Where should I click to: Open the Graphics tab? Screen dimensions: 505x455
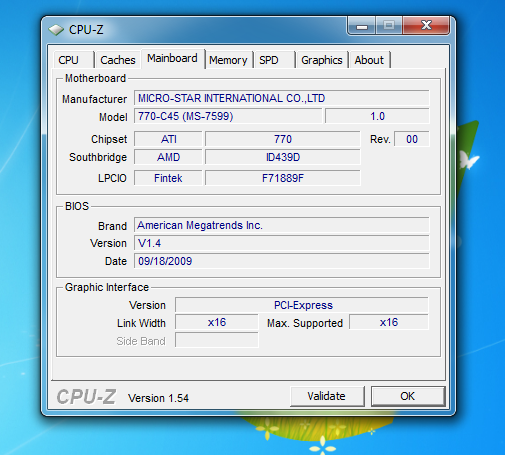point(322,60)
